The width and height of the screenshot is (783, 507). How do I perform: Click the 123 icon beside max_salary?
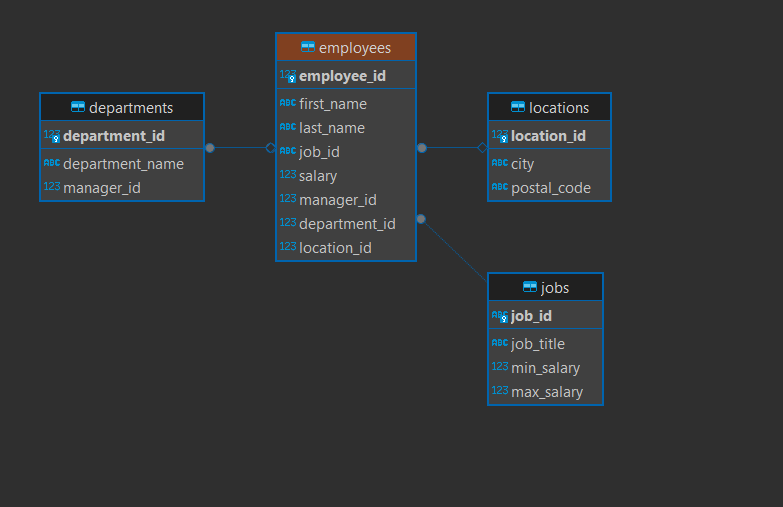500,390
